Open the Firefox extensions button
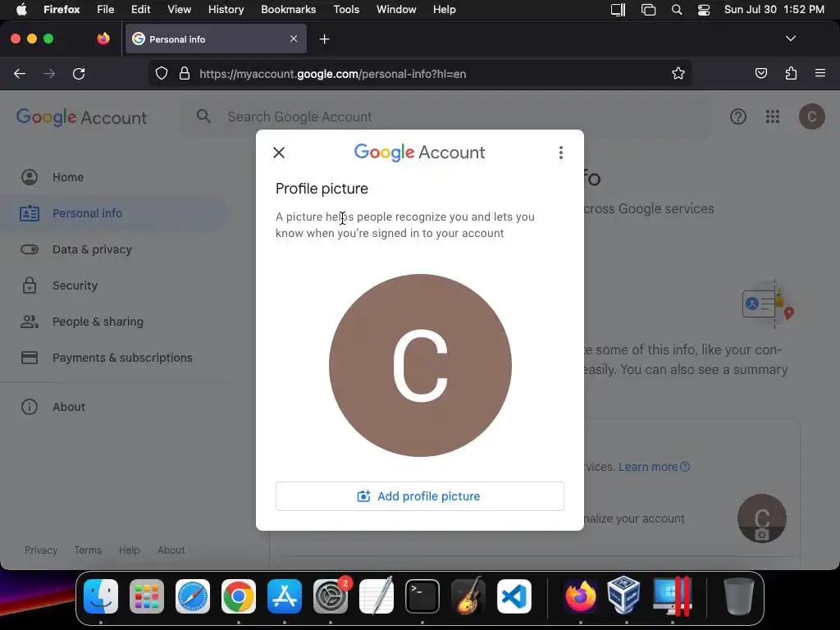 [791, 74]
